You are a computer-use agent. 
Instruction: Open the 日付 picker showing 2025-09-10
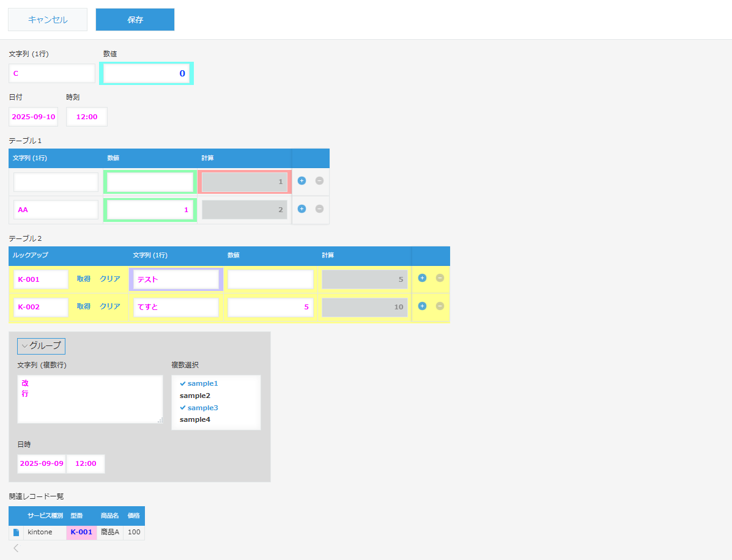(34, 117)
